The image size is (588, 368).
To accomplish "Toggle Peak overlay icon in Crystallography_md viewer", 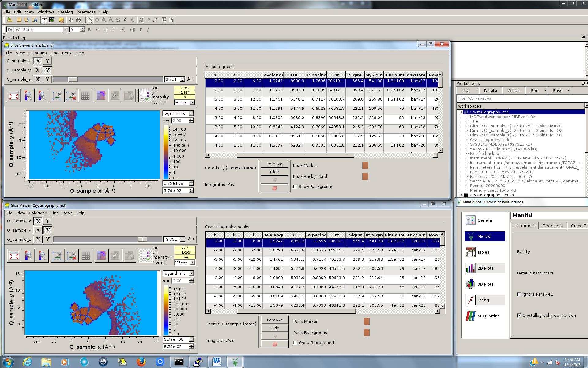I will [145, 255].
